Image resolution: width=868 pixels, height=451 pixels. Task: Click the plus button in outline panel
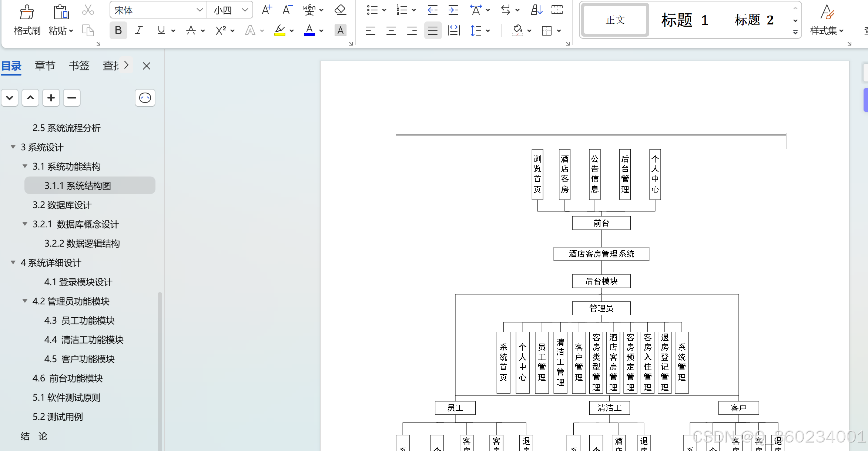[51, 98]
